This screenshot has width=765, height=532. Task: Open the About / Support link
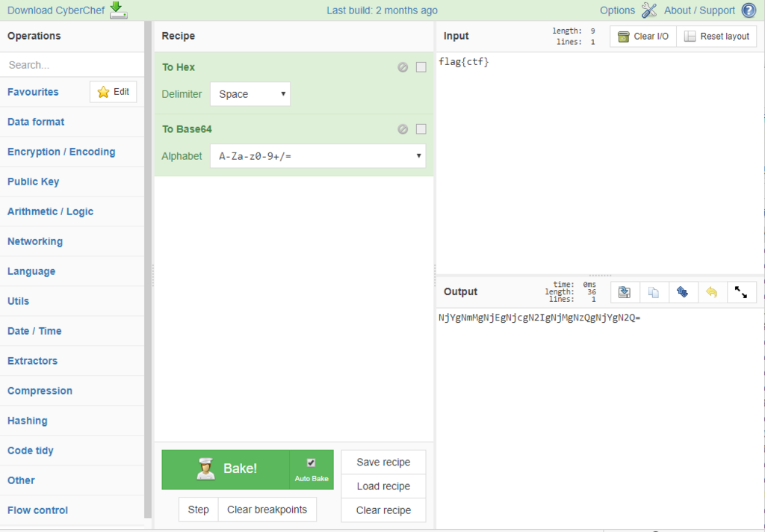pyautogui.click(x=699, y=10)
